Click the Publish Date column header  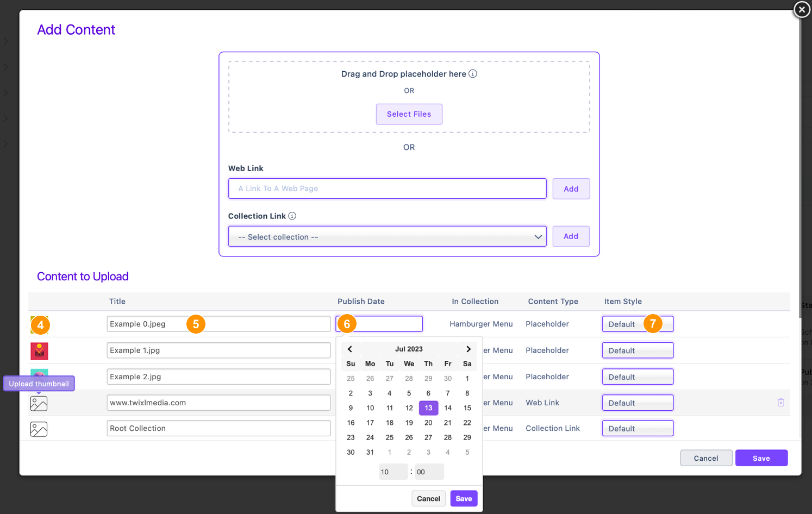[x=361, y=302]
